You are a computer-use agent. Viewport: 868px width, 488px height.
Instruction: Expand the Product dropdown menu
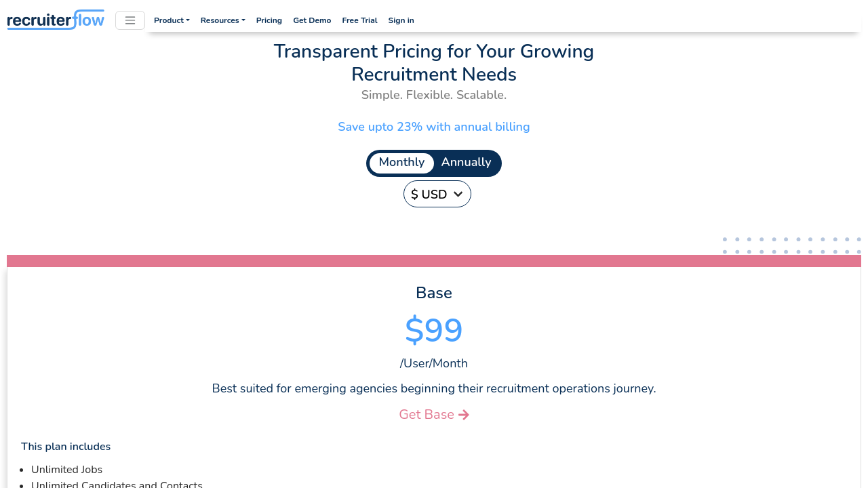[x=172, y=20]
